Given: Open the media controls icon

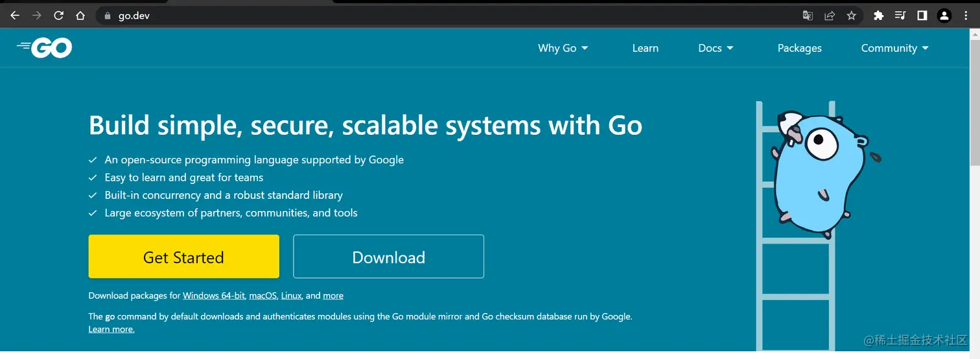Looking at the screenshot, I should [x=900, y=16].
